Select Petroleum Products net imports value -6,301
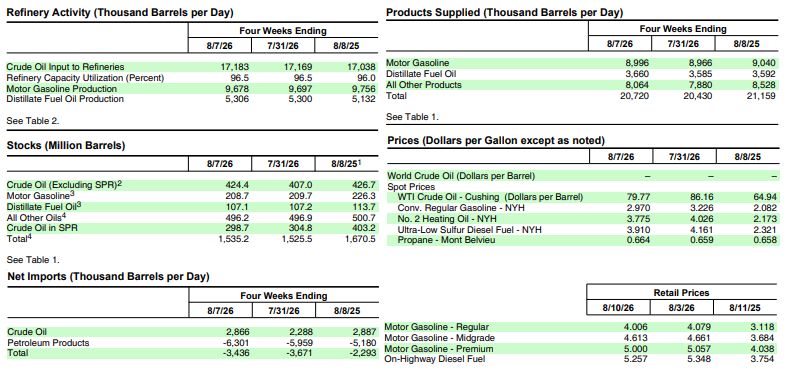 (234, 343)
